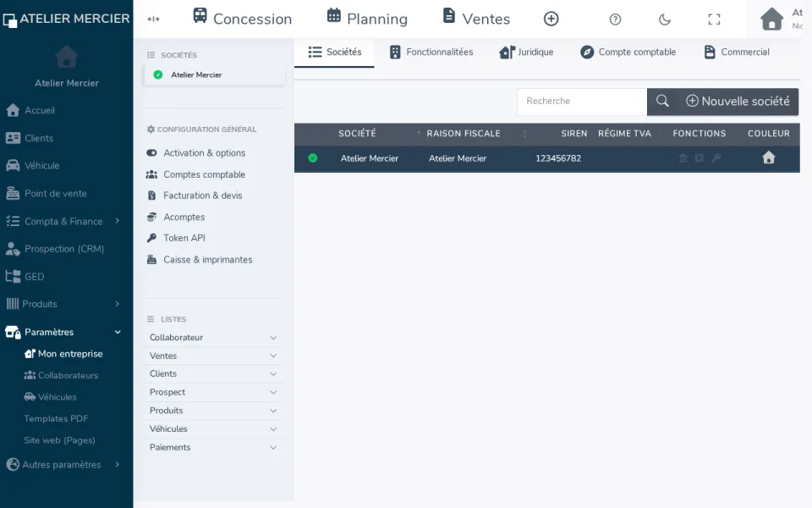Open Caisse & imprimantes settings
Image resolution: width=812 pixels, height=508 pixels.
200,260
